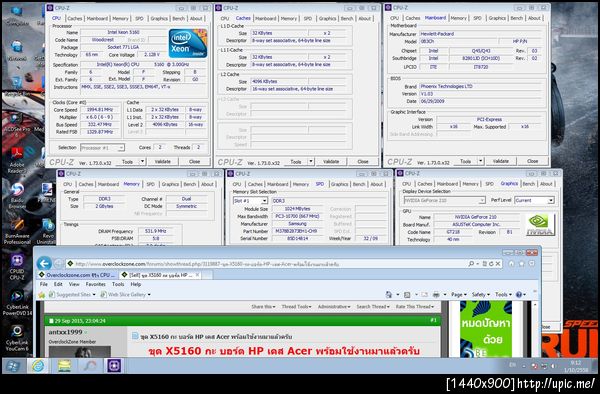
Task: Click the browser Forward arrow button
Action: (58, 263)
